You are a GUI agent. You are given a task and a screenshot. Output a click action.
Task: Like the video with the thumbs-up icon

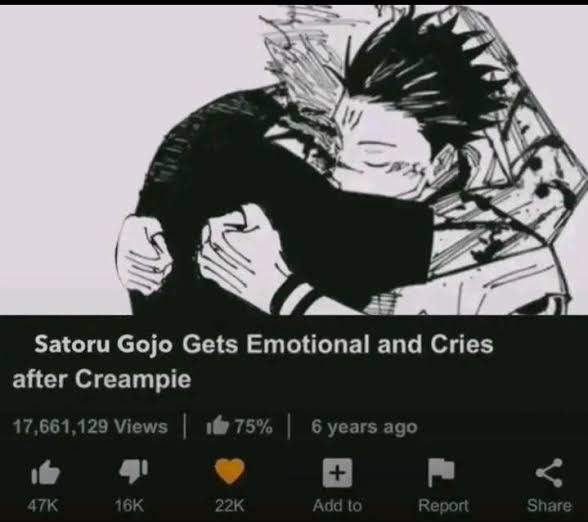click(45, 472)
